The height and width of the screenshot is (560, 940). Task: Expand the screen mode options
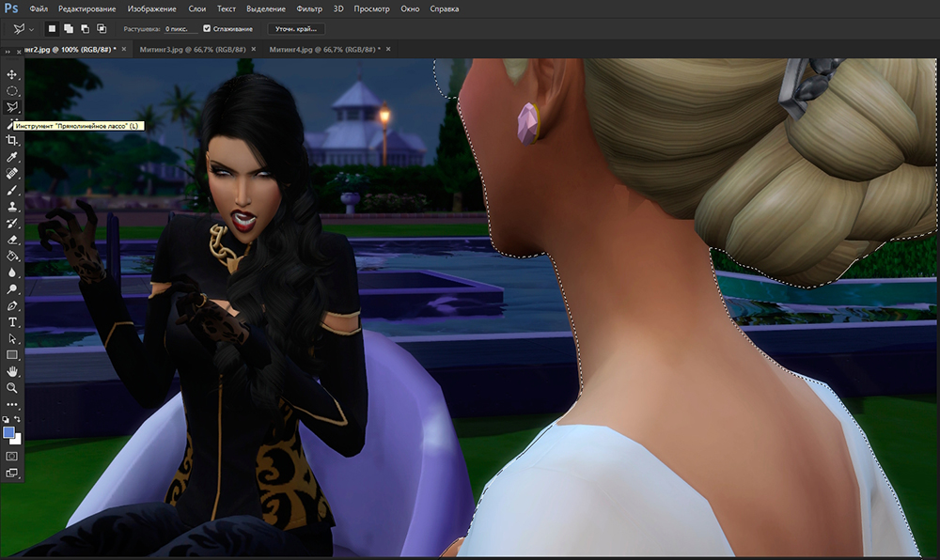12,474
